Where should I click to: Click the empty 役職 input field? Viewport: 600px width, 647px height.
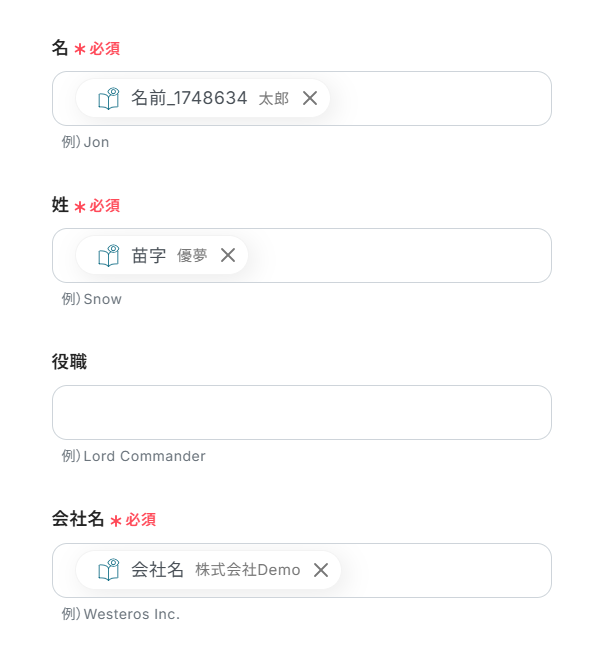(301, 412)
